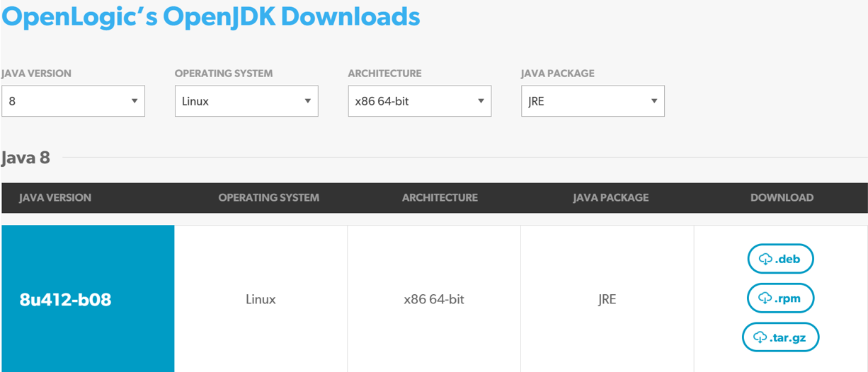Screen dimensions: 868x372
Task: Expand the Operating System dropdown showing Linux
Action: (246, 101)
